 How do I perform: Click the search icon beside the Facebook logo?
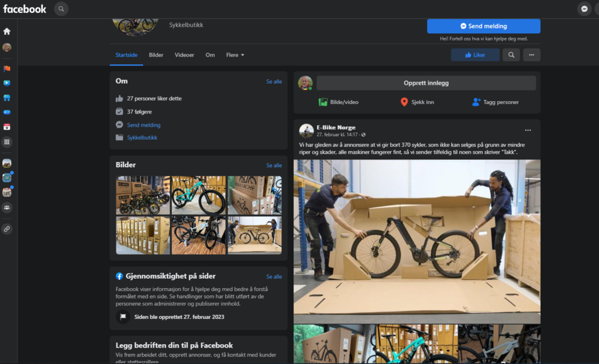[61, 9]
